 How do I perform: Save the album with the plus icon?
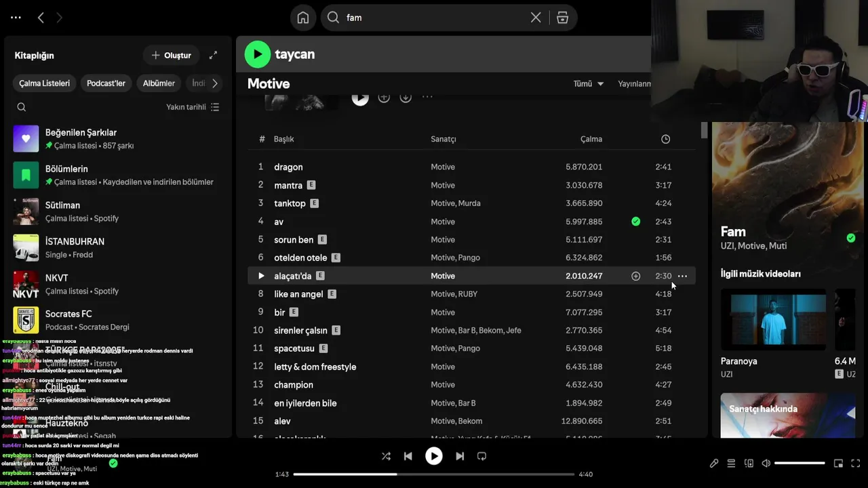click(x=384, y=97)
